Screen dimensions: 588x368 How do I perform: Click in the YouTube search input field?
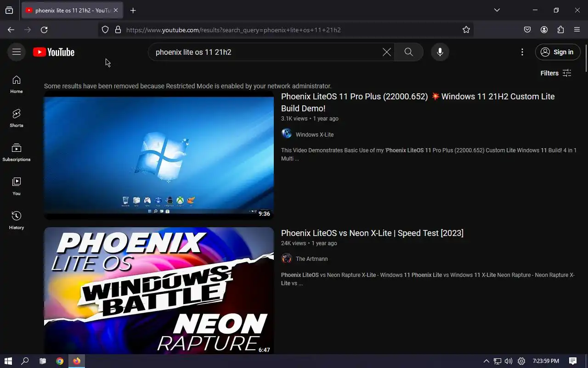[x=266, y=52]
